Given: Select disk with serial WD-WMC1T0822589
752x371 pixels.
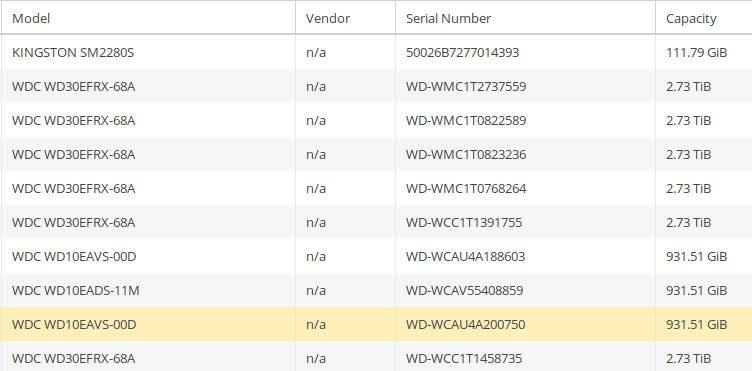Looking at the screenshot, I should tap(376, 120).
